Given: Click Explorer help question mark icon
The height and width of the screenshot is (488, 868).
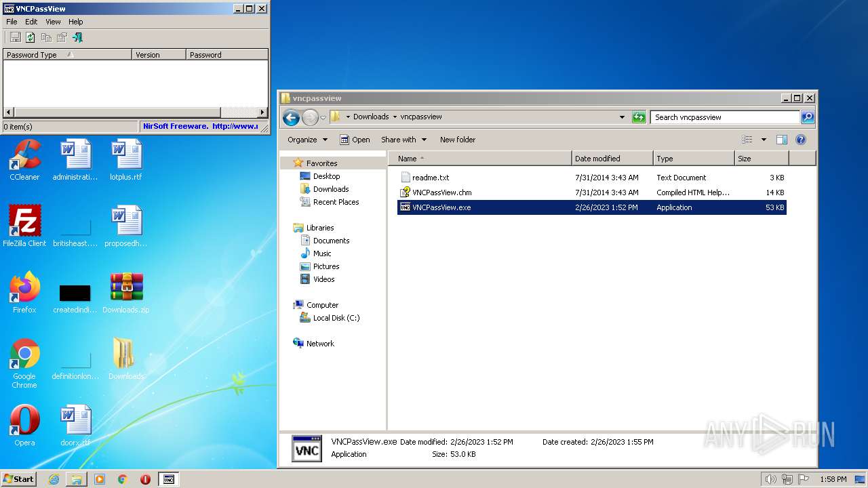Looking at the screenshot, I should 800,140.
